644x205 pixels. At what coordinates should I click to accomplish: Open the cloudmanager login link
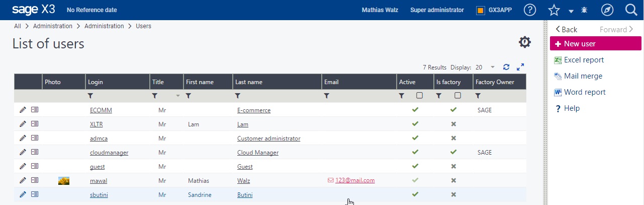click(109, 153)
